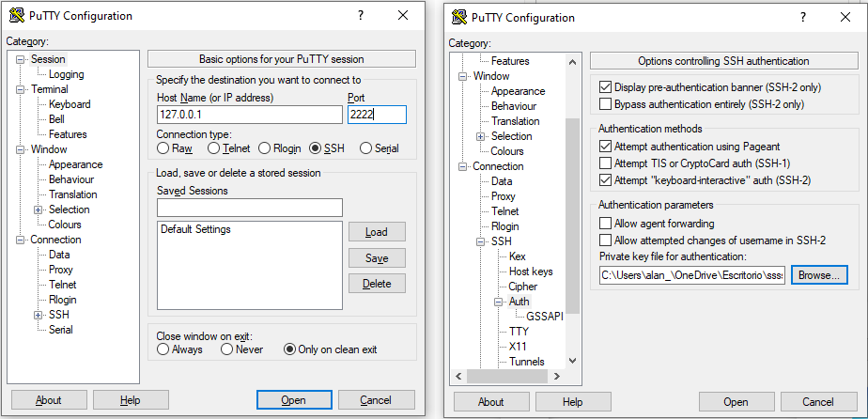Collapse the SSH node in right window
868x419 pixels.
click(481, 241)
